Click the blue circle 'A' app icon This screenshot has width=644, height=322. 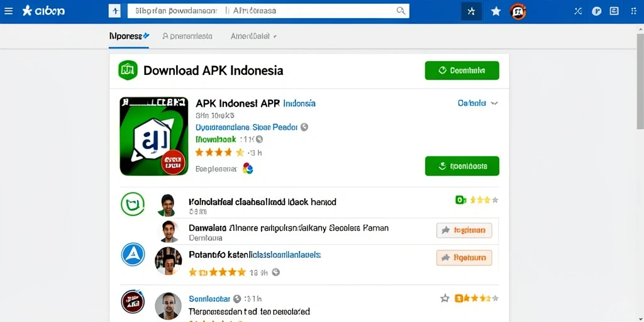133,254
